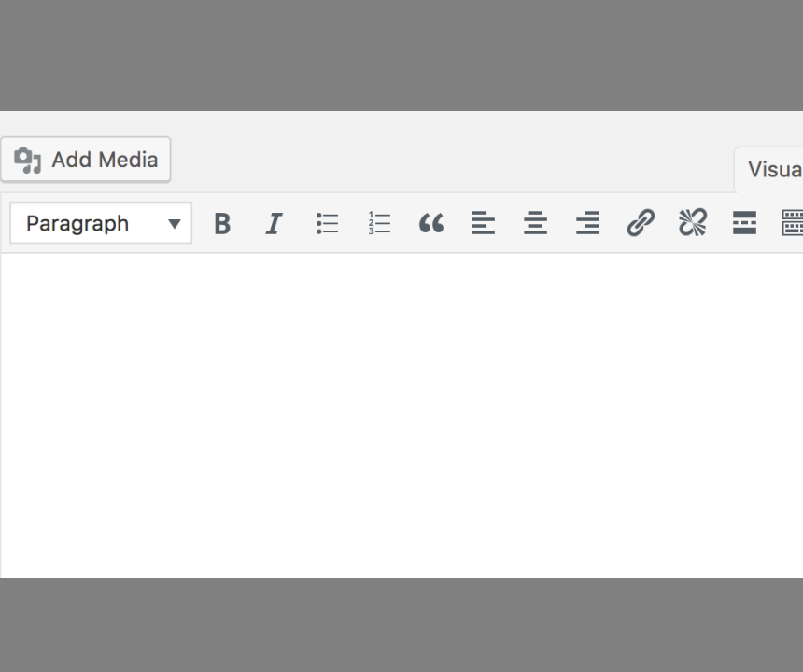This screenshot has height=672, width=803.
Task: Click the Add Media camera icon
Action: [x=25, y=159]
